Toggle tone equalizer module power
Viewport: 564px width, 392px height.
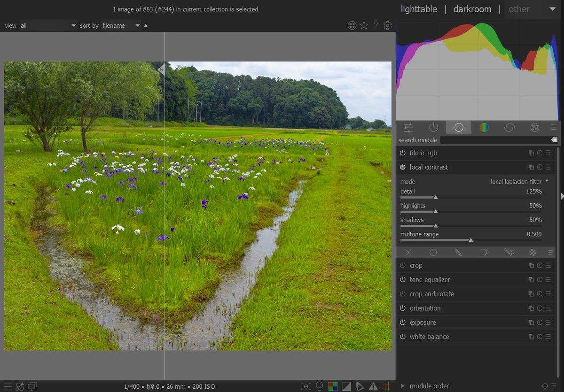point(403,280)
